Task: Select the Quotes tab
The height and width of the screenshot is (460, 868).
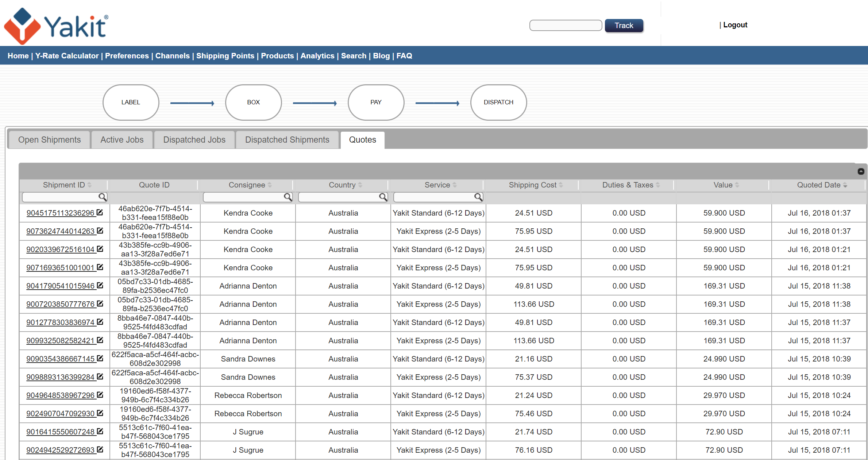Action: [362, 140]
